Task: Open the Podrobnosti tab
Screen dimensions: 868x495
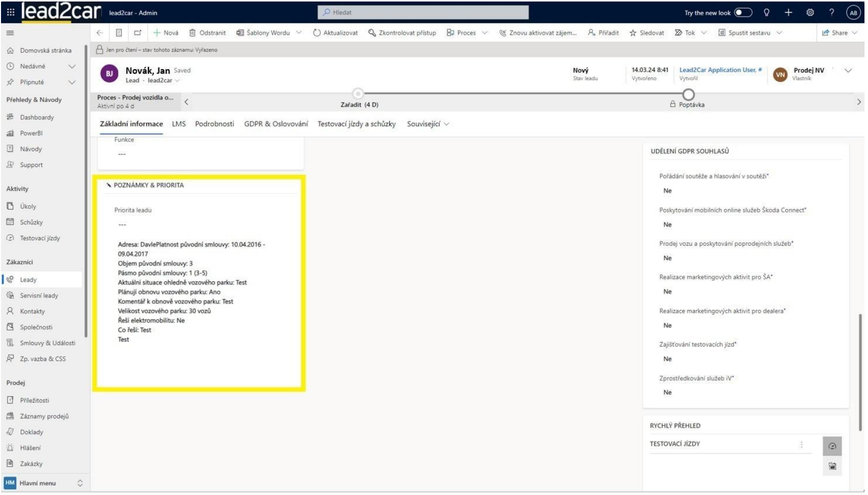Action: [214, 124]
